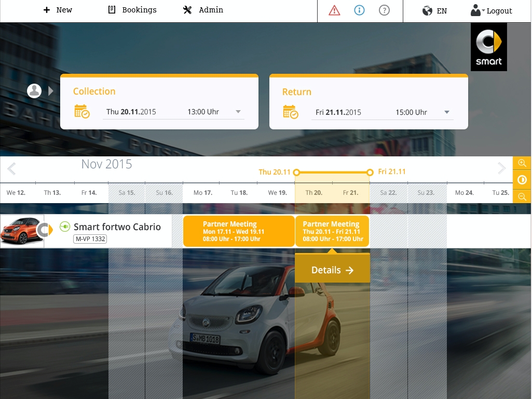Open the help question mark icon
532x399 pixels.
[x=384, y=10]
